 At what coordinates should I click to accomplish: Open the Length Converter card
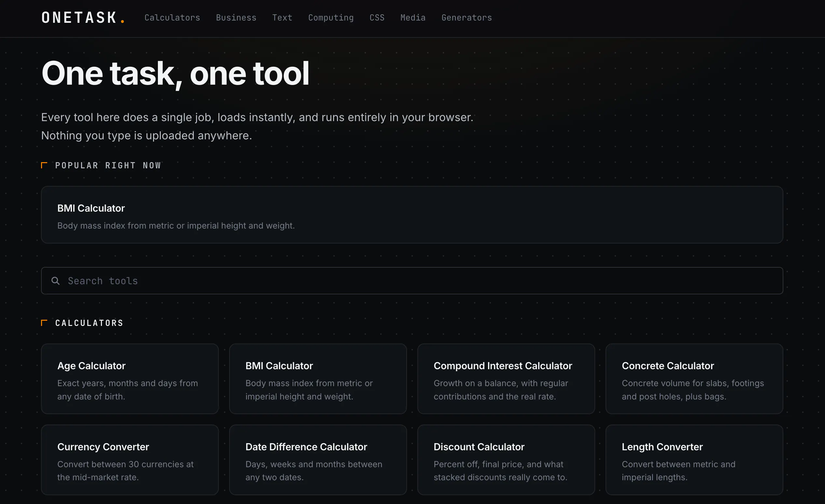694,460
